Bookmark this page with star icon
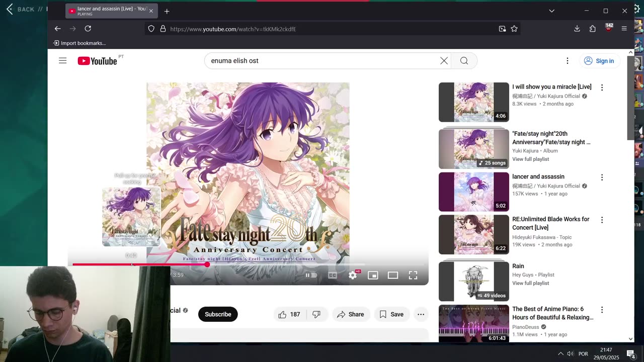This screenshot has width=644, height=362. point(514,29)
